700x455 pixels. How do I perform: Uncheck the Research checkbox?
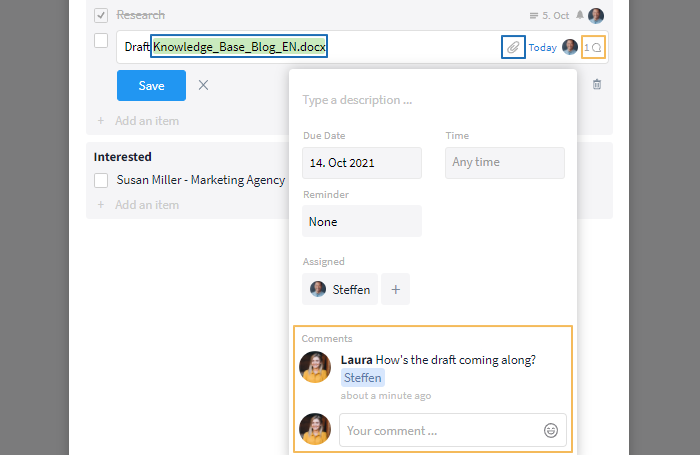click(101, 15)
